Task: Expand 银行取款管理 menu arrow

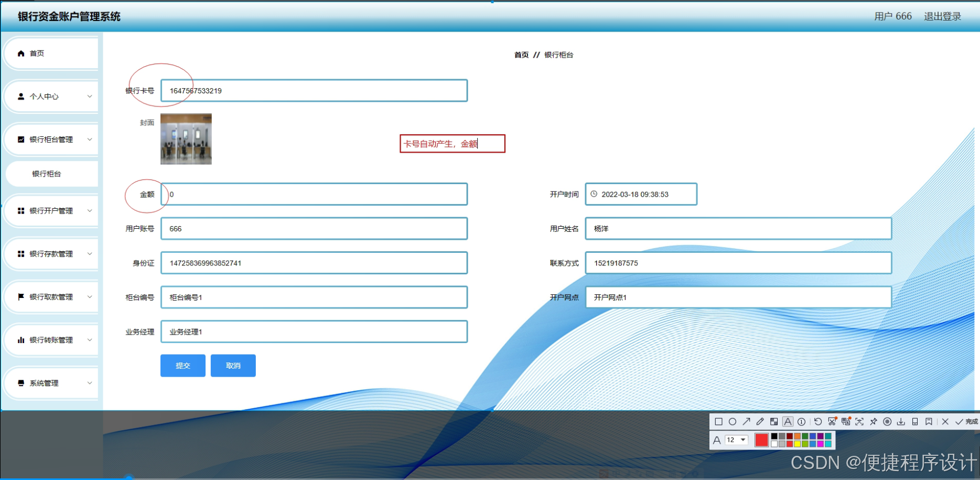Action: [90, 296]
